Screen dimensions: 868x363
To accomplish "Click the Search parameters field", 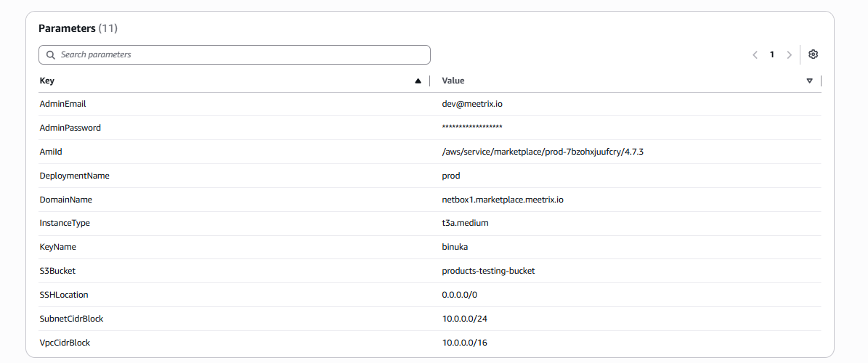I will (234, 54).
